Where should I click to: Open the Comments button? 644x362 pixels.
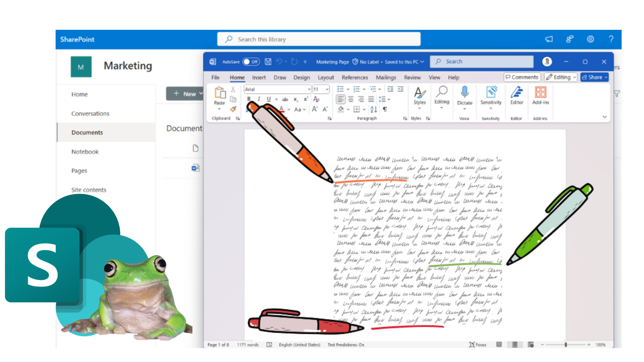[522, 77]
